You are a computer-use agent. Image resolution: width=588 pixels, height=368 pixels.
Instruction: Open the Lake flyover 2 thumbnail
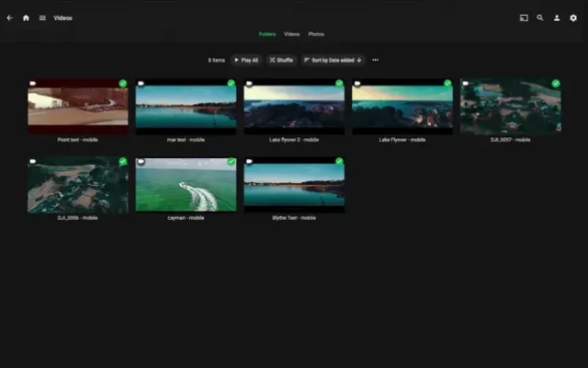pos(294,107)
